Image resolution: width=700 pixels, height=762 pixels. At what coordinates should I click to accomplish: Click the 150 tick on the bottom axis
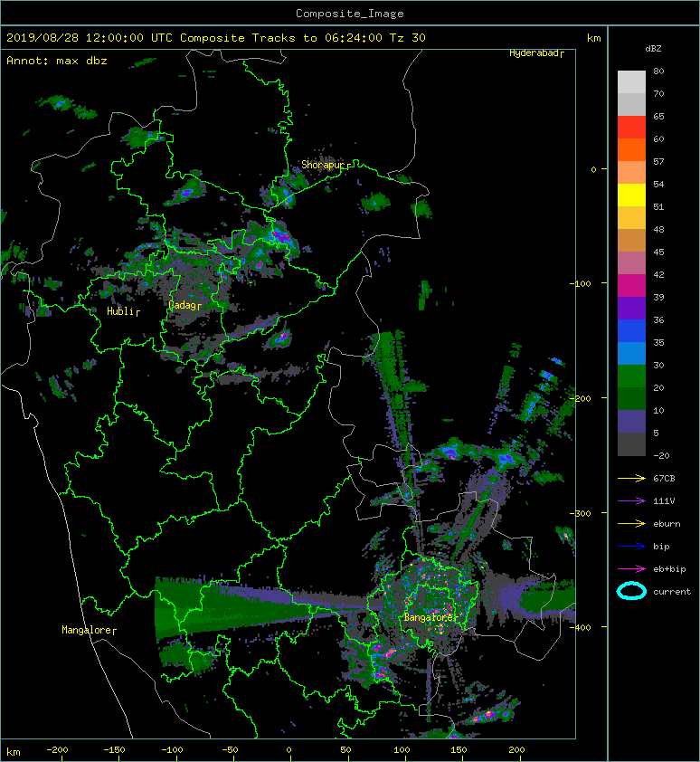point(459,750)
